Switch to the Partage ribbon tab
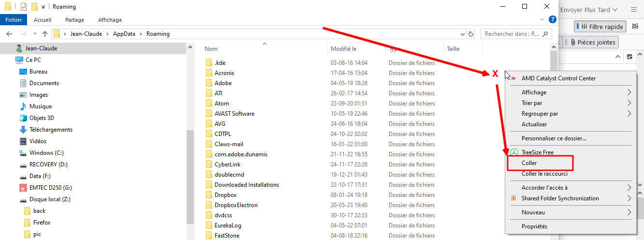This screenshot has height=240, width=644. [74, 20]
